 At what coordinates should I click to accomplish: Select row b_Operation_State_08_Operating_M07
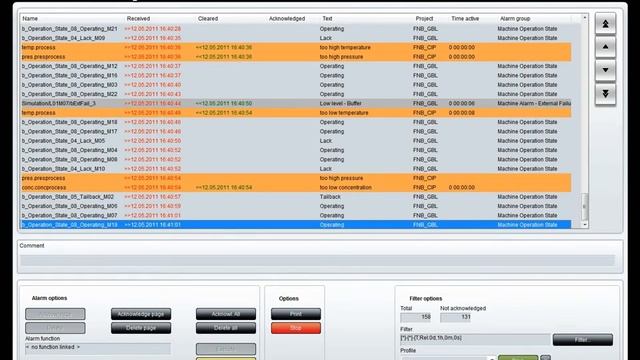(x=296, y=216)
